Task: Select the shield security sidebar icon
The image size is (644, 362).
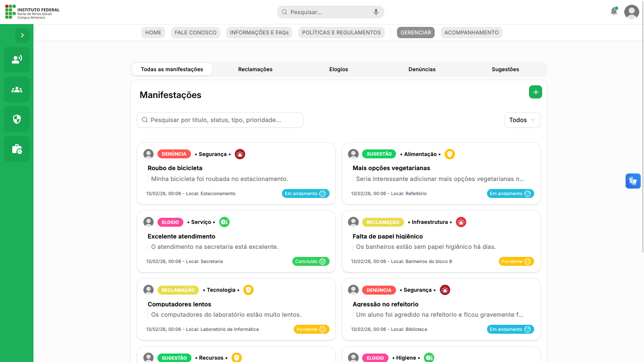Action: point(17,119)
